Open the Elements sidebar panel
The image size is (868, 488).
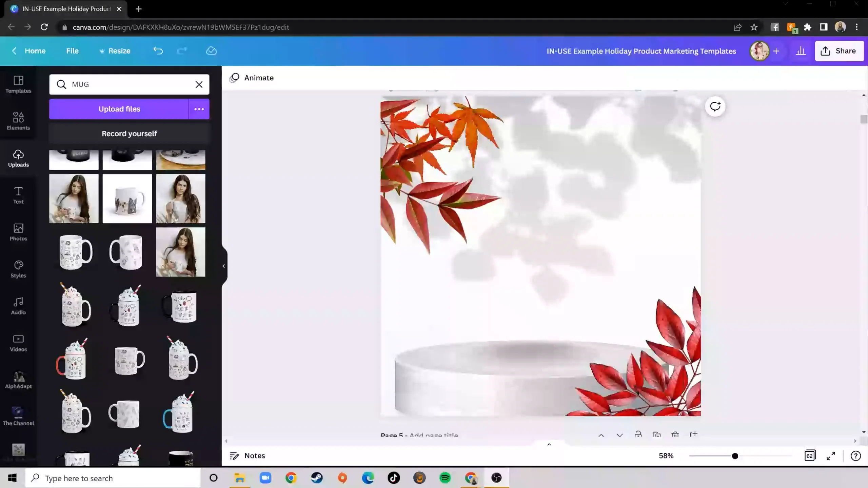coord(18,121)
